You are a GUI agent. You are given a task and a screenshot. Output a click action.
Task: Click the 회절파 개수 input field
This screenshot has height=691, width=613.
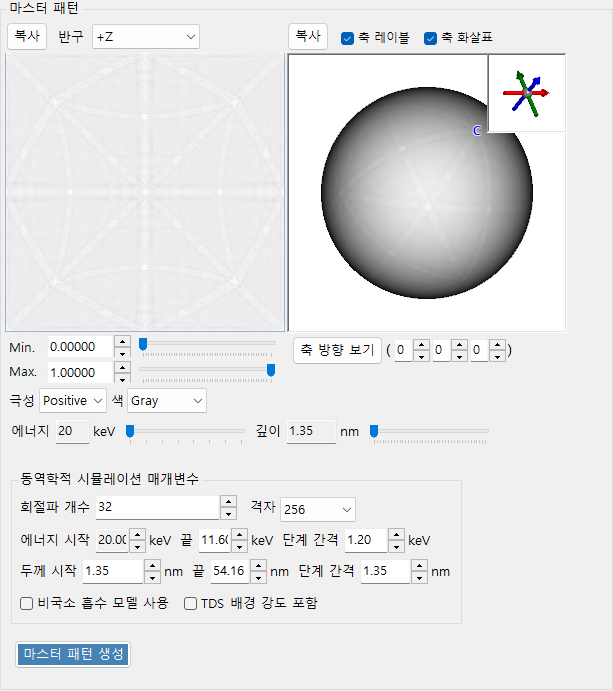pyautogui.click(x=157, y=507)
